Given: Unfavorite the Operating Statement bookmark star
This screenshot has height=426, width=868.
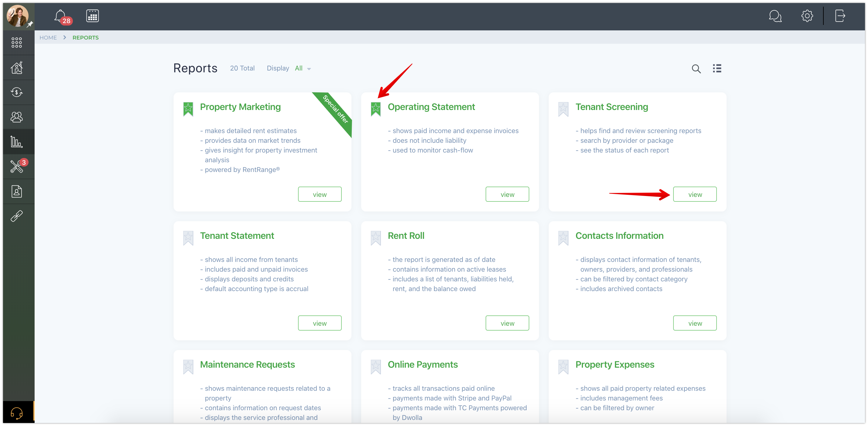Looking at the screenshot, I should pos(376,109).
